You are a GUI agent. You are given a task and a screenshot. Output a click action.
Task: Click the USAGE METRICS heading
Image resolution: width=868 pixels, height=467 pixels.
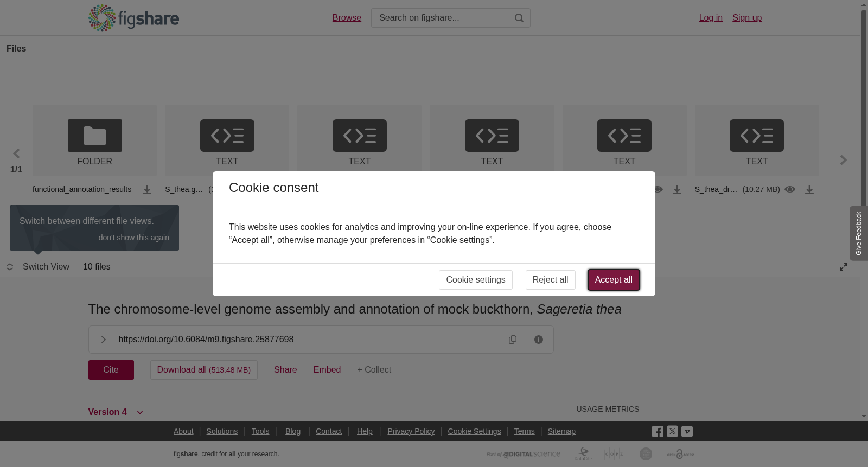coord(608,409)
